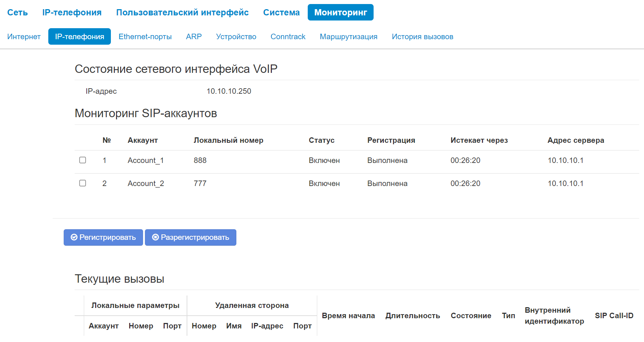644x342 pixels.
Task: Open the Интернет monitoring subtab
Action: tap(24, 37)
